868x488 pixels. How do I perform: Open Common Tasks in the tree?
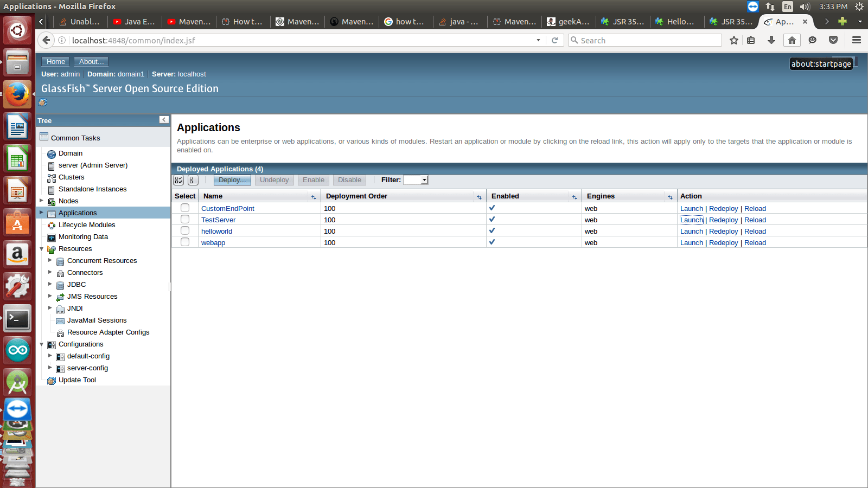pyautogui.click(x=75, y=138)
